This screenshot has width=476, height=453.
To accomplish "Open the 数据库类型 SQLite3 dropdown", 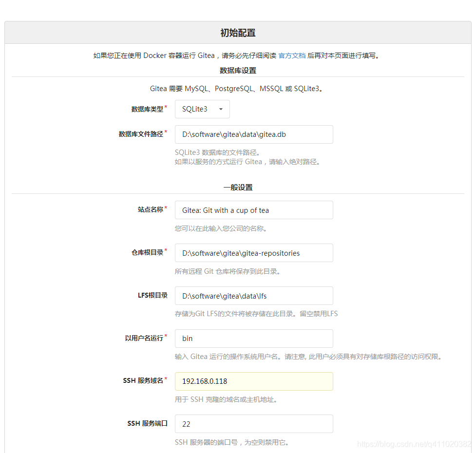I will tap(202, 109).
